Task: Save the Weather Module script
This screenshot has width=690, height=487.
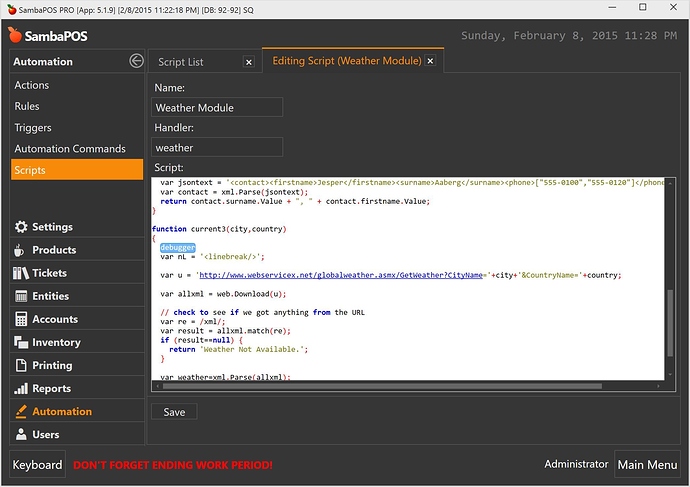Action: click(x=174, y=412)
